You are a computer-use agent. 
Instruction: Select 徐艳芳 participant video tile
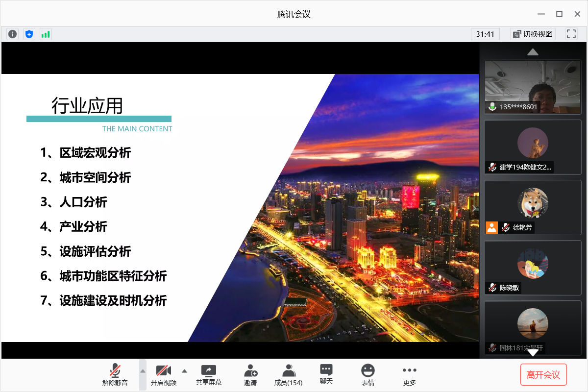533,208
